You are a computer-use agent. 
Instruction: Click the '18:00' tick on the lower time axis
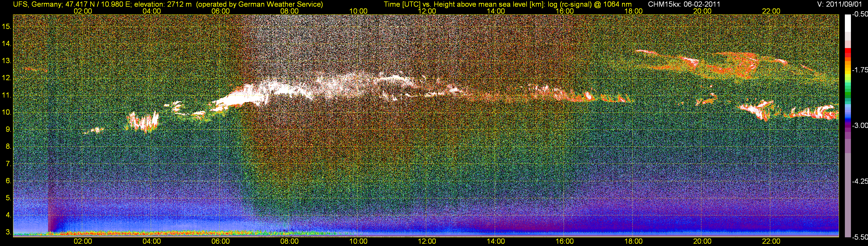pos(633,241)
